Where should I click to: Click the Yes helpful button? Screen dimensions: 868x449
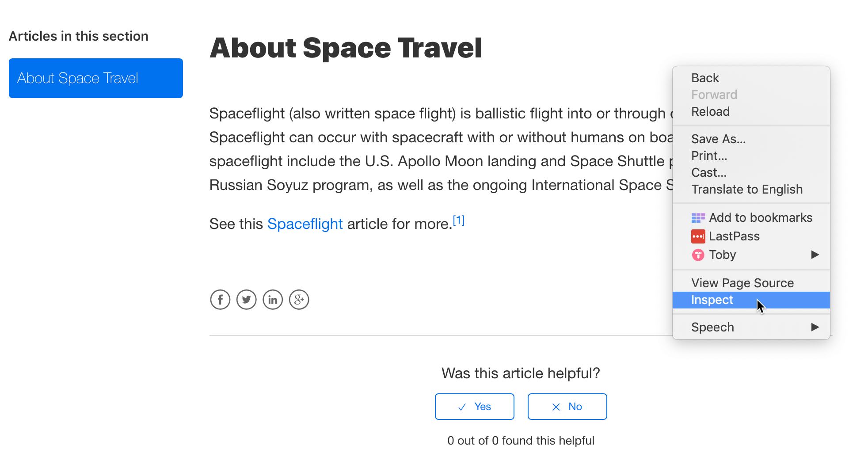click(x=474, y=407)
